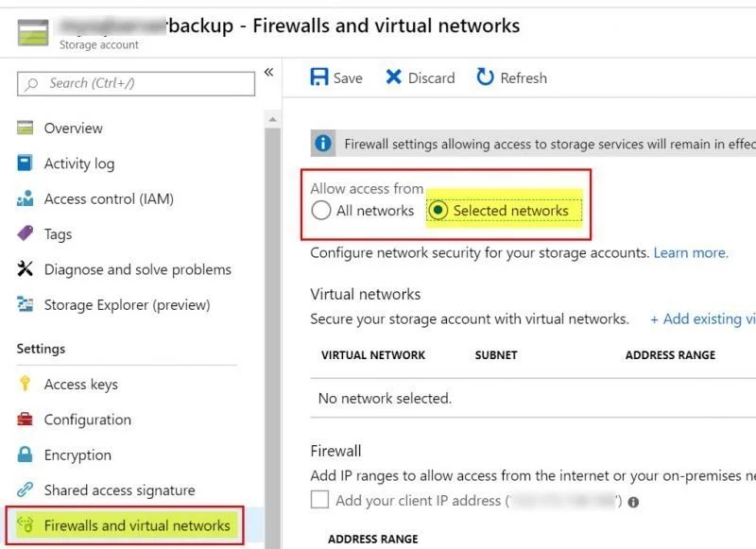Screen dimensions: 756x549
Task: Click the Learn more link
Action: (691, 252)
